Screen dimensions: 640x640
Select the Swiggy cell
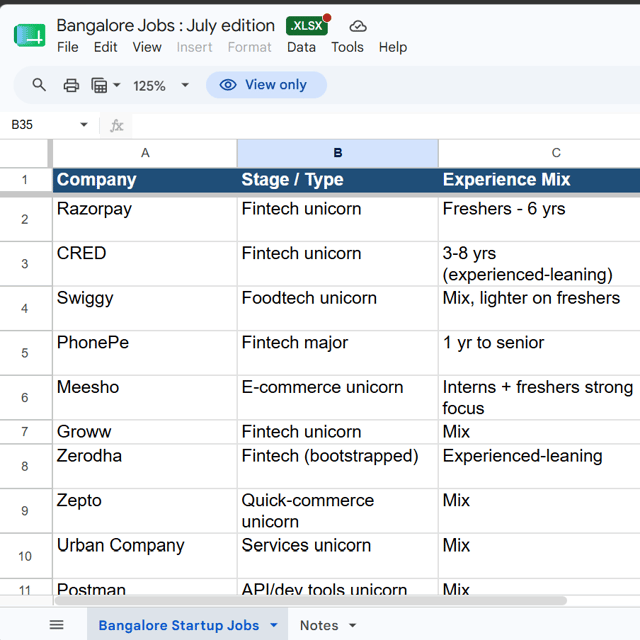tap(145, 308)
